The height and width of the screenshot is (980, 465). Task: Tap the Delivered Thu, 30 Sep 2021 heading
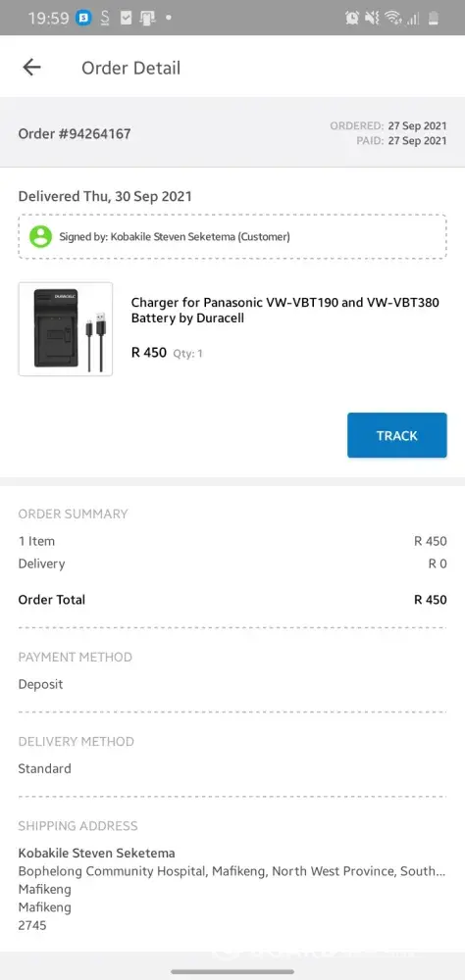pos(105,196)
